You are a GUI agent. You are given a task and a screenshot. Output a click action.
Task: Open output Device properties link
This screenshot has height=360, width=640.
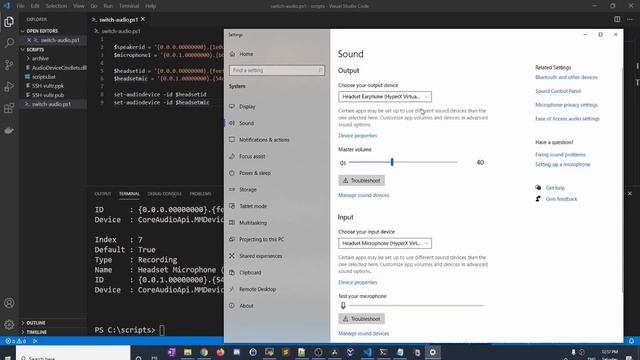358,136
